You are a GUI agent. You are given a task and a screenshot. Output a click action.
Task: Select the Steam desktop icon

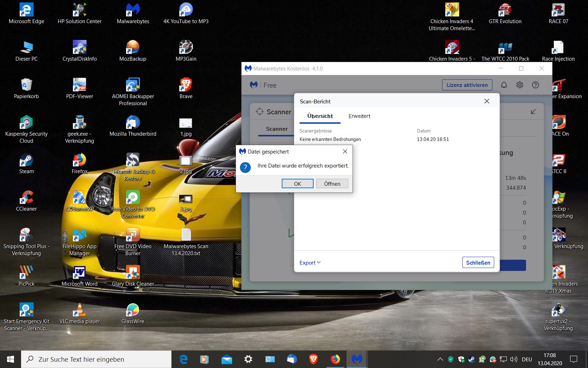coord(26,164)
